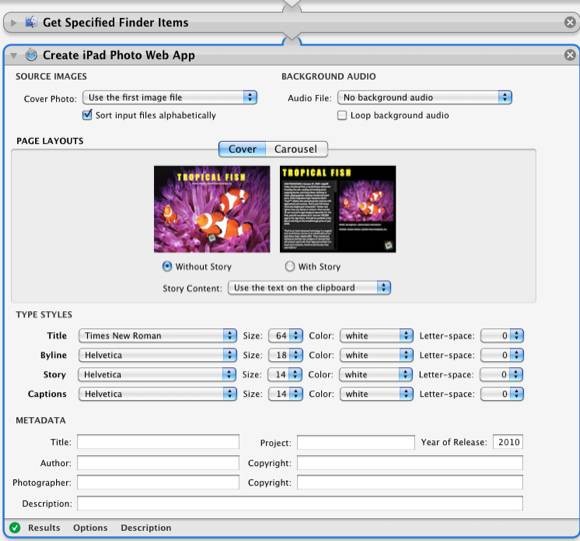
Task: Show the action Description pane
Action: (146, 528)
